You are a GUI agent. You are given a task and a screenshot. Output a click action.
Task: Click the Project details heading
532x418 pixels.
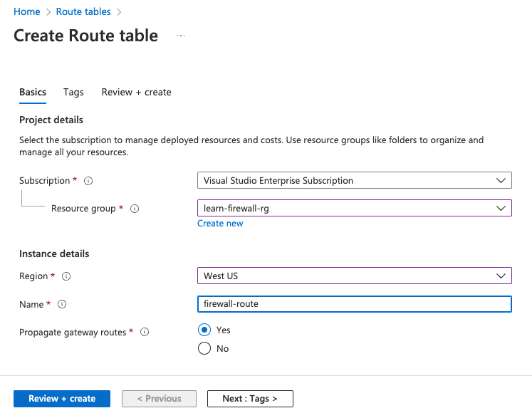51,120
